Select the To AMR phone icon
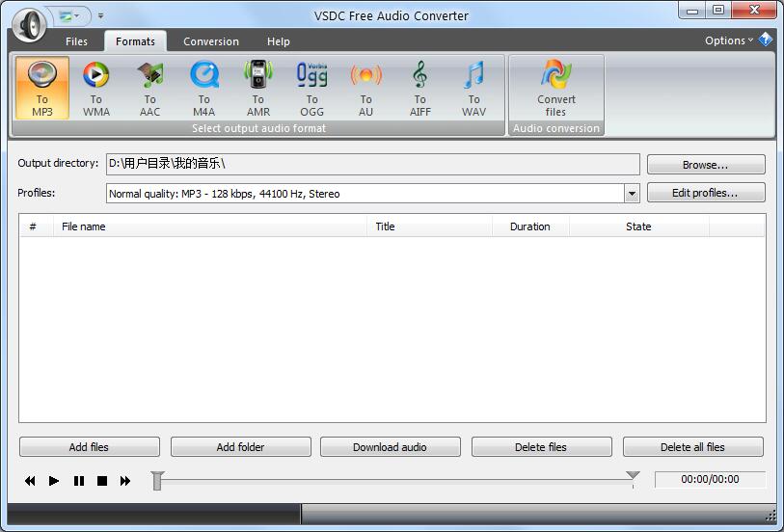The height and width of the screenshot is (532, 784). tap(258, 88)
